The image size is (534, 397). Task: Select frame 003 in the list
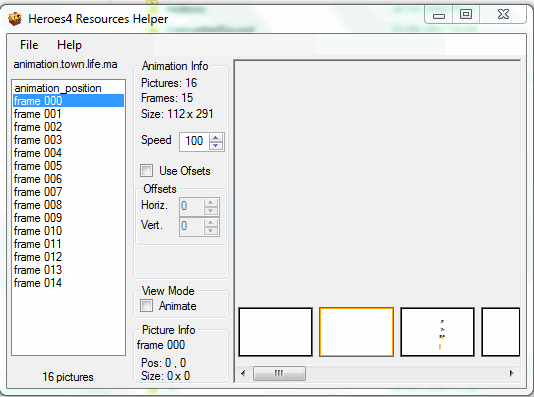pos(68,140)
